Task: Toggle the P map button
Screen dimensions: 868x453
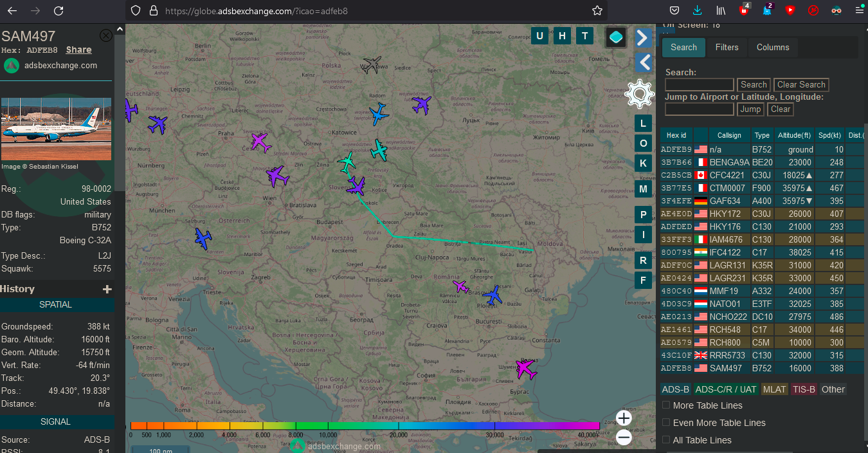Action: coord(643,215)
